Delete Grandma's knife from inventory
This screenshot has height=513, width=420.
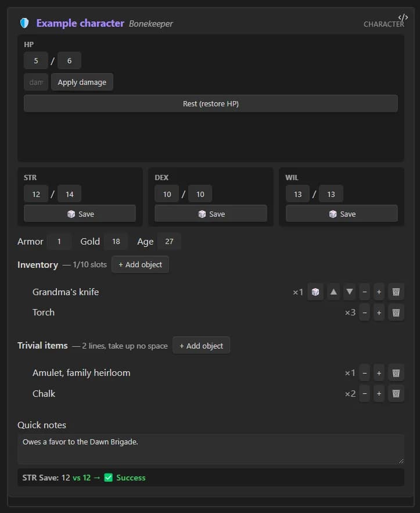coord(396,292)
